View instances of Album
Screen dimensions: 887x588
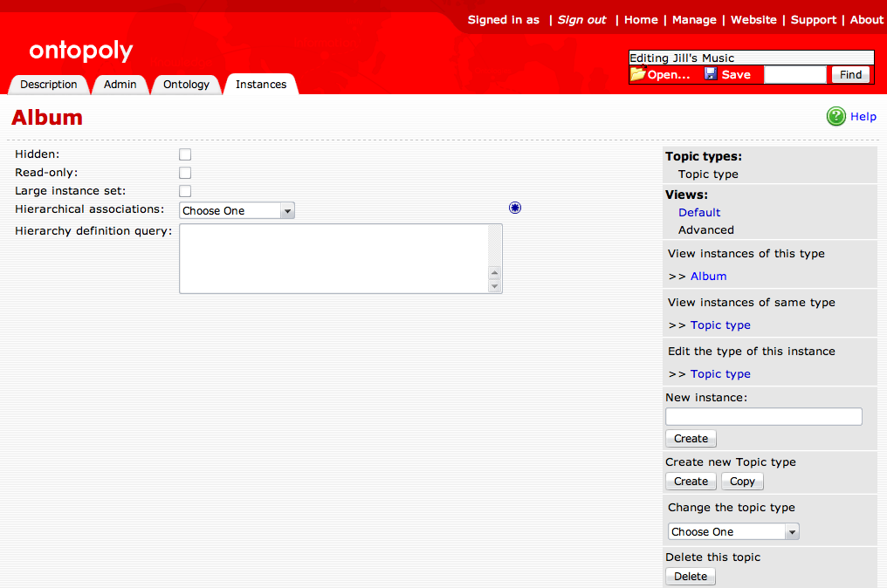click(708, 276)
